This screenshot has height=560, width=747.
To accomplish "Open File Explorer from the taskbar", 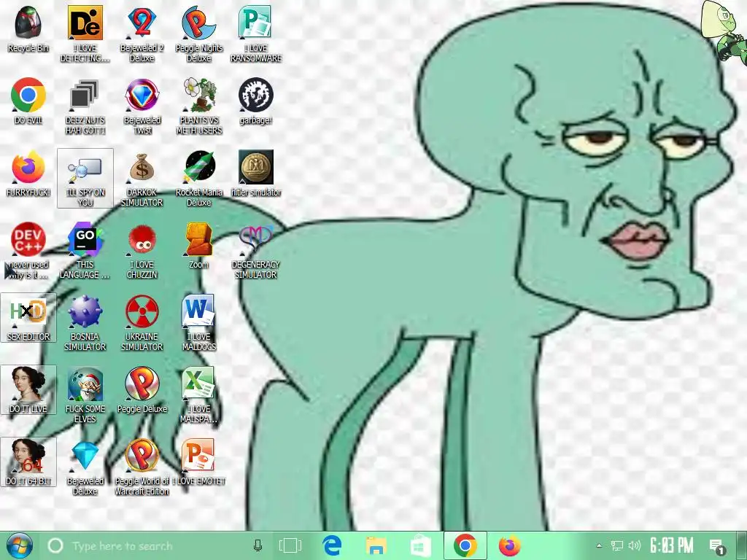I will point(376,545).
